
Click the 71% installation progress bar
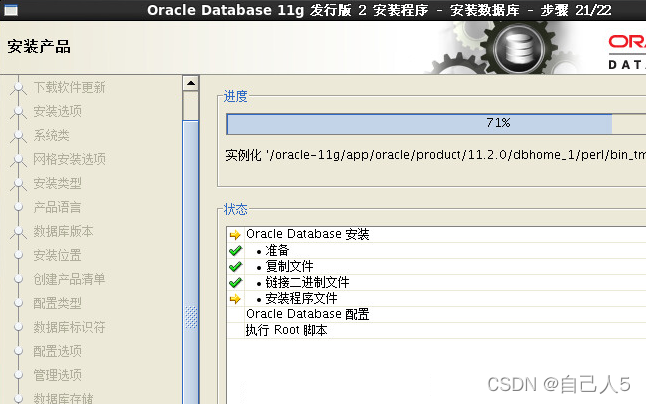click(x=436, y=124)
